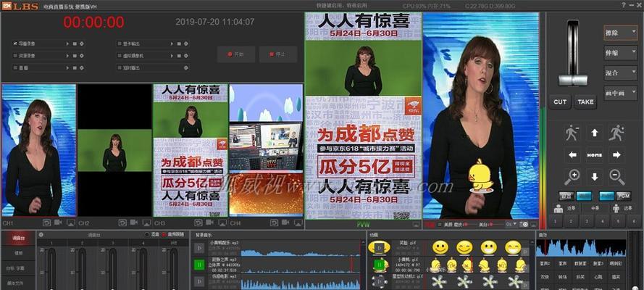
Task: Adjust the 磨皮 skin smoothing slider
Action: tap(465, 225)
